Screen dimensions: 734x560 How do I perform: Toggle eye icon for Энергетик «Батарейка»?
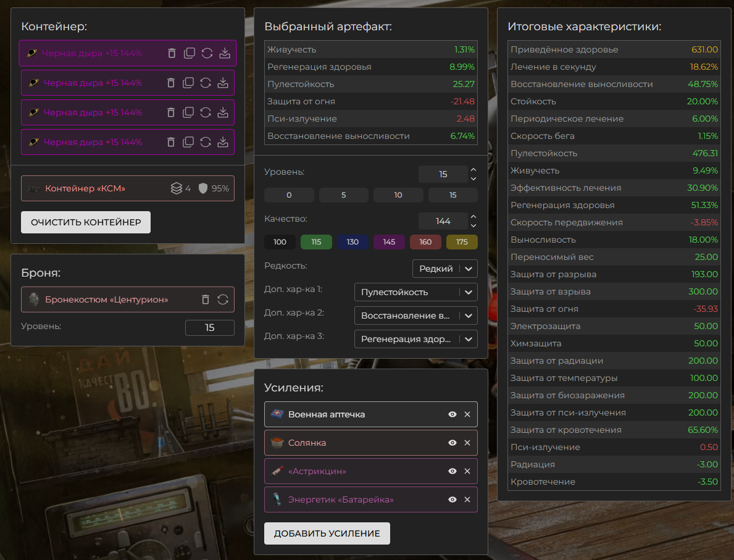tap(452, 499)
